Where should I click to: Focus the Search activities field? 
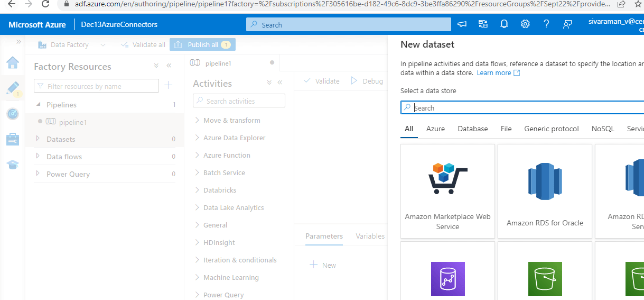tap(239, 101)
